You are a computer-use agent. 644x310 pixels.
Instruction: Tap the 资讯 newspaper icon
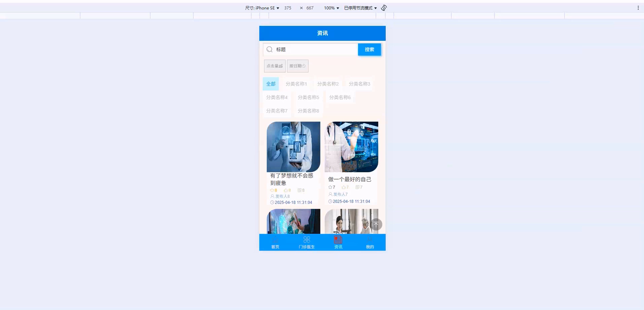[338, 240]
